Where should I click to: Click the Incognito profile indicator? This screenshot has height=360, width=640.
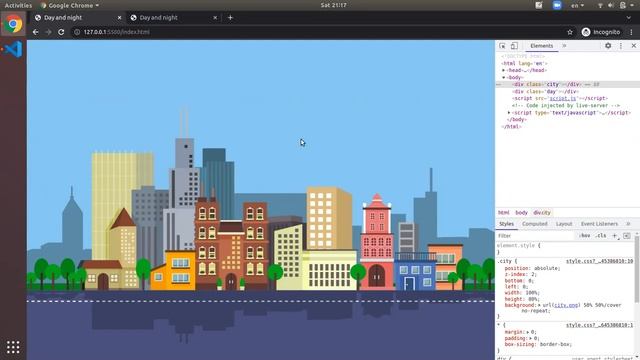coord(601,32)
